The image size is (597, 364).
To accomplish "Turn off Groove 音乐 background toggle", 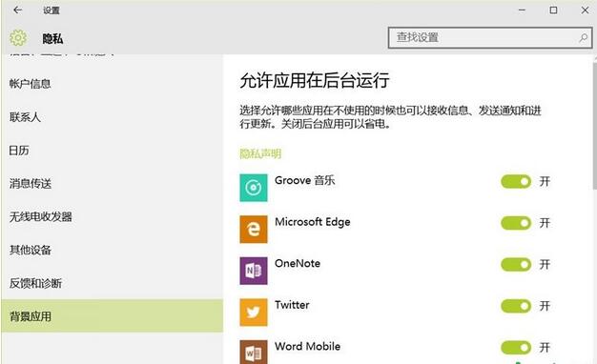I will pyautogui.click(x=516, y=181).
